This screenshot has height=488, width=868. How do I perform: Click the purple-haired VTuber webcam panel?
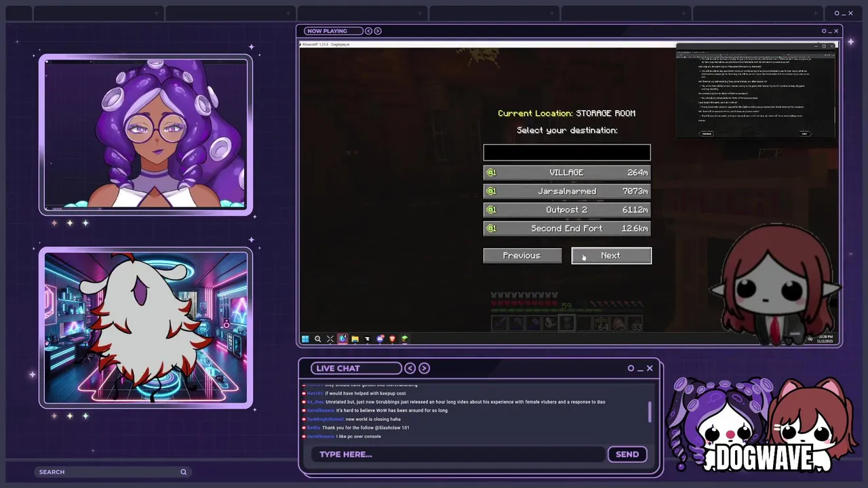[146, 134]
